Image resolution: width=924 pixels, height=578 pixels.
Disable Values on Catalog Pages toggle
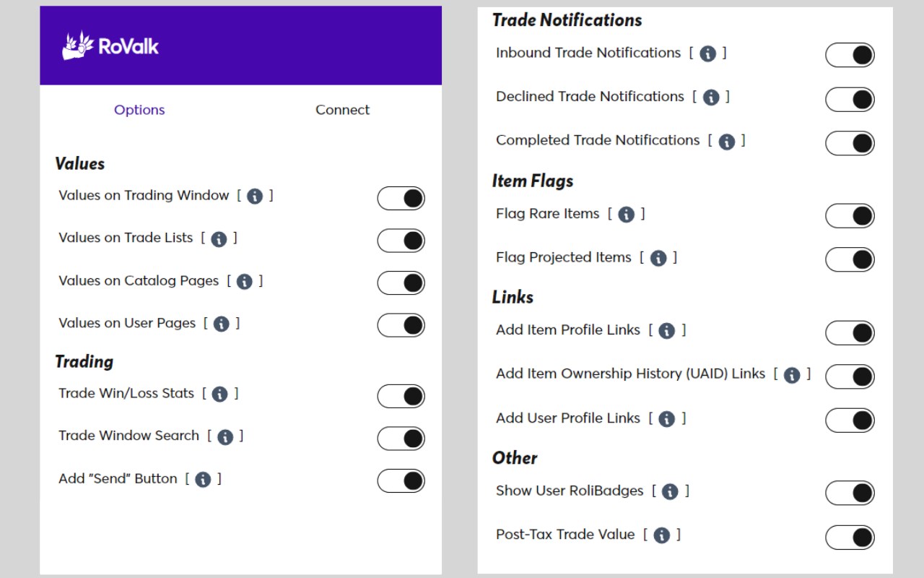[401, 283]
